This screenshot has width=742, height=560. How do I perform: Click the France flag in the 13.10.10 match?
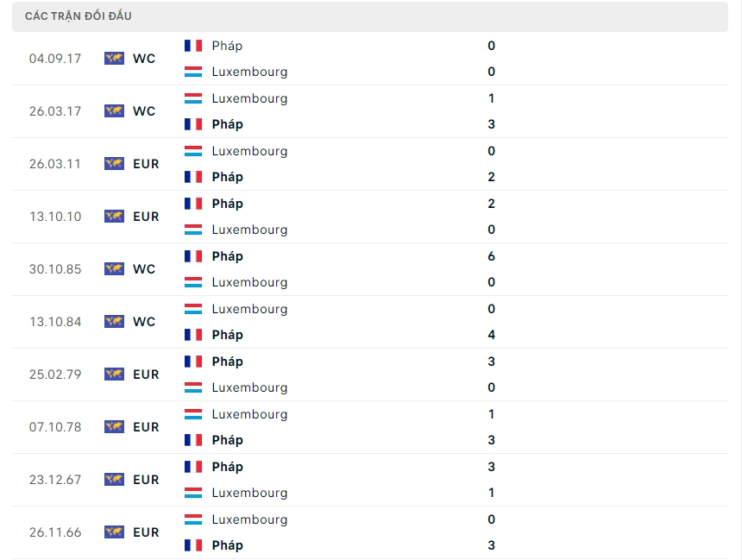[193, 204]
